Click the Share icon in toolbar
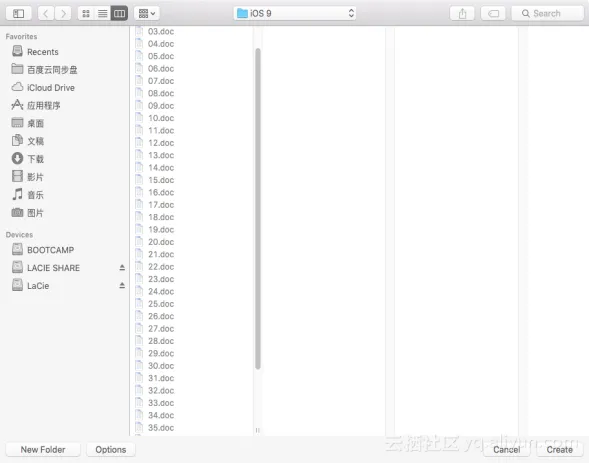Image resolution: width=589 pixels, height=463 pixels. click(462, 14)
